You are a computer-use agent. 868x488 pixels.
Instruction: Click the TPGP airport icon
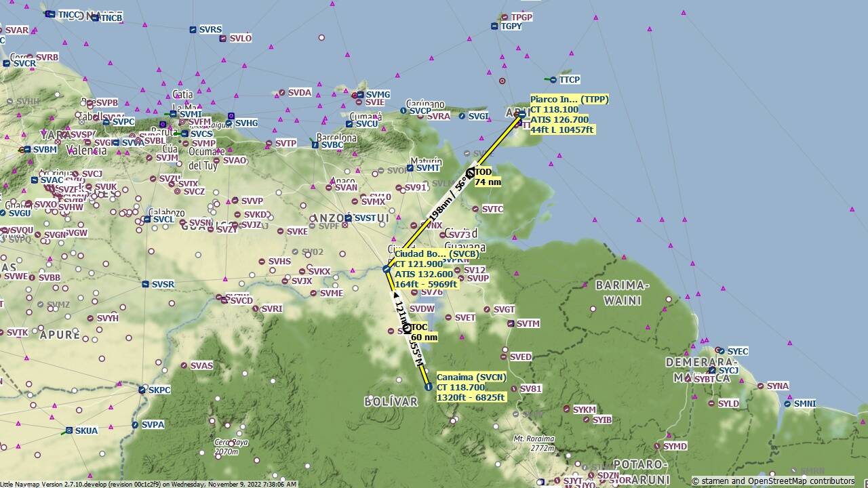tap(505, 17)
